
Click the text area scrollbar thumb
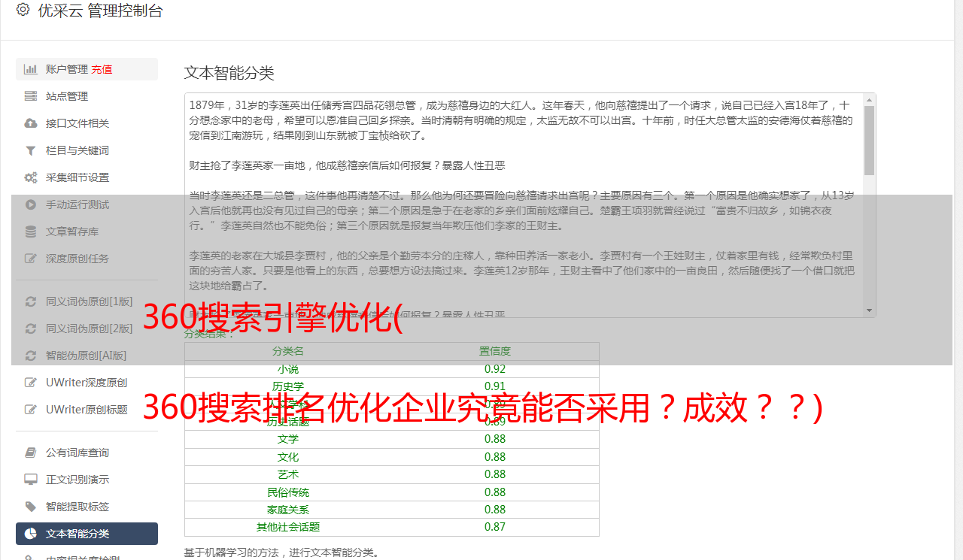(869, 140)
